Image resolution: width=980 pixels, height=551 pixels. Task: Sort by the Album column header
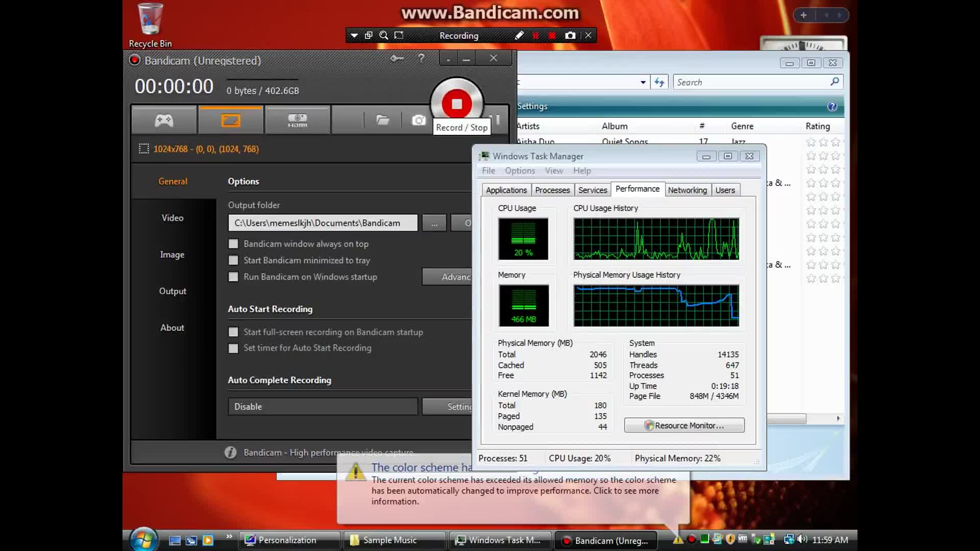pyautogui.click(x=615, y=126)
